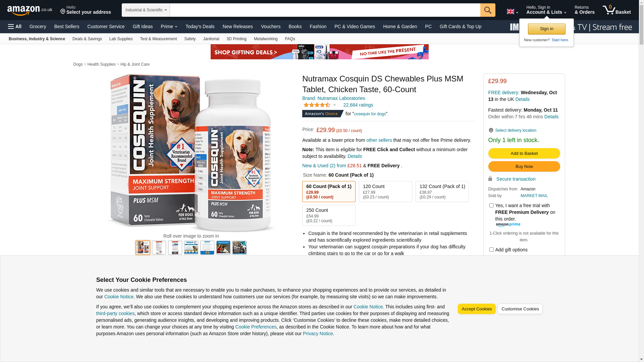Accept Cookies in the cookie banner

coord(476,309)
